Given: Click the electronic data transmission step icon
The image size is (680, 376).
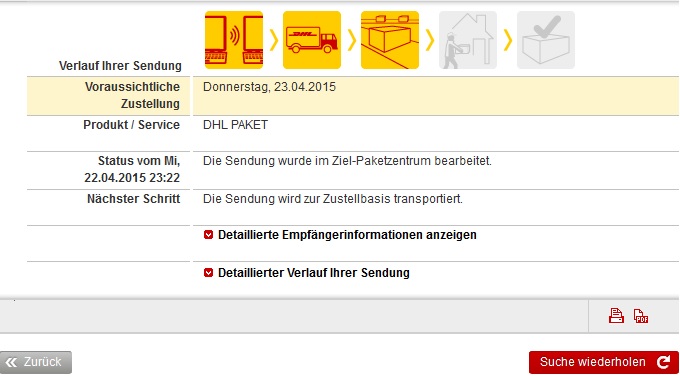Looking at the screenshot, I should tap(234, 40).
